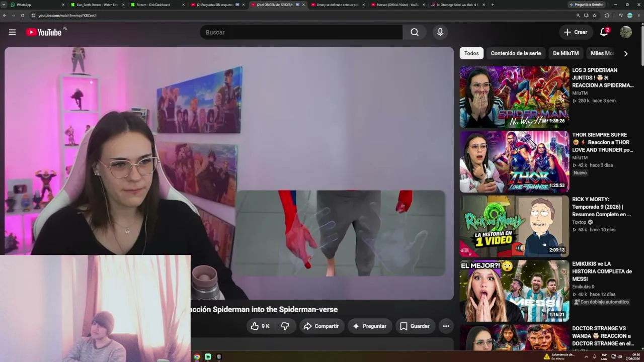
Task: Click the browser address bar URL
Action: pos(67,16)
